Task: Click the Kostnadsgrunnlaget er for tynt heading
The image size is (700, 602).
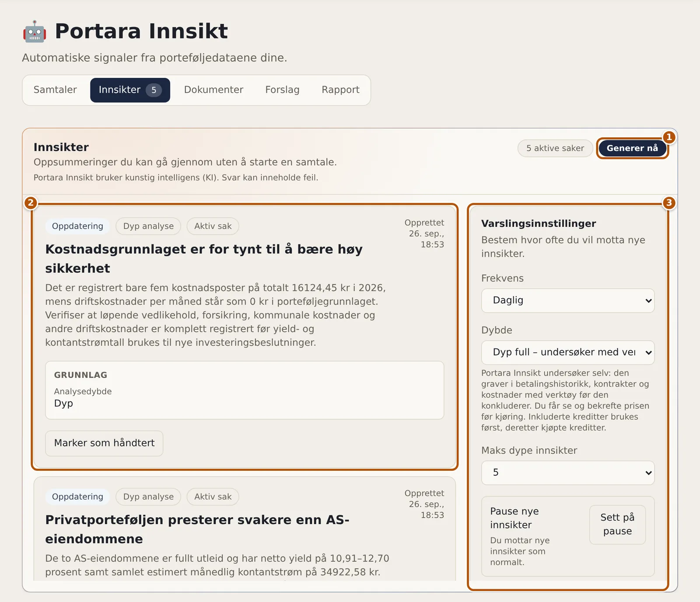Action: (204, 258)
